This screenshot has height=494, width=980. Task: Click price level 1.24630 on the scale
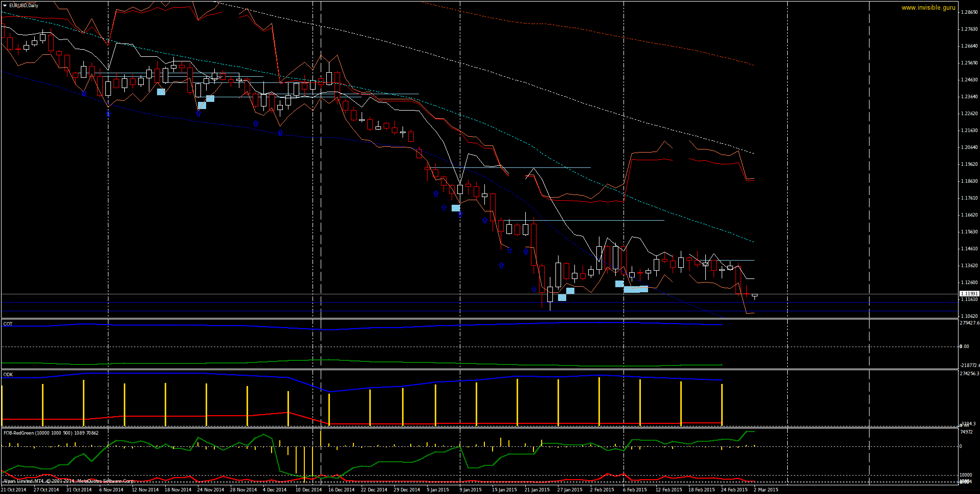[x=969, y=79]
